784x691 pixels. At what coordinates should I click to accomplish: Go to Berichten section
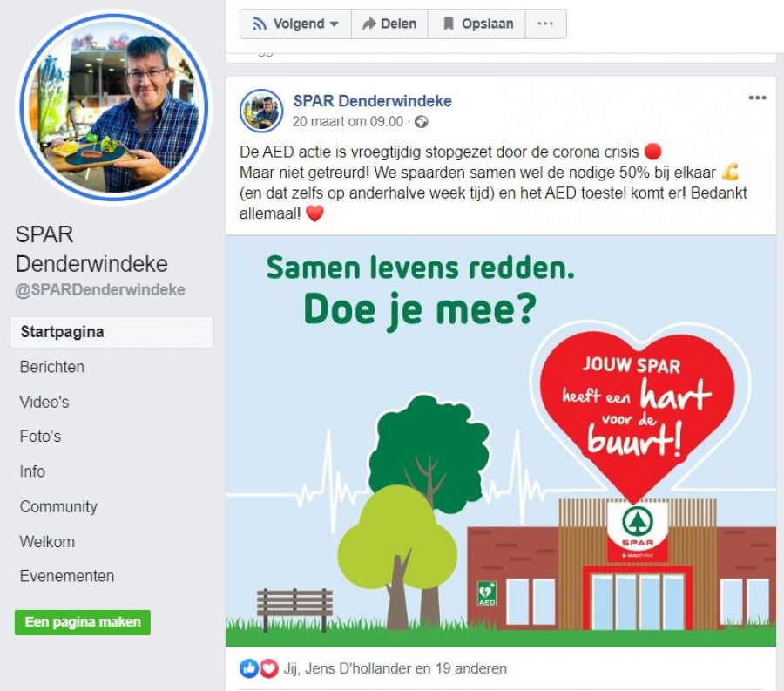coord(52,367)
